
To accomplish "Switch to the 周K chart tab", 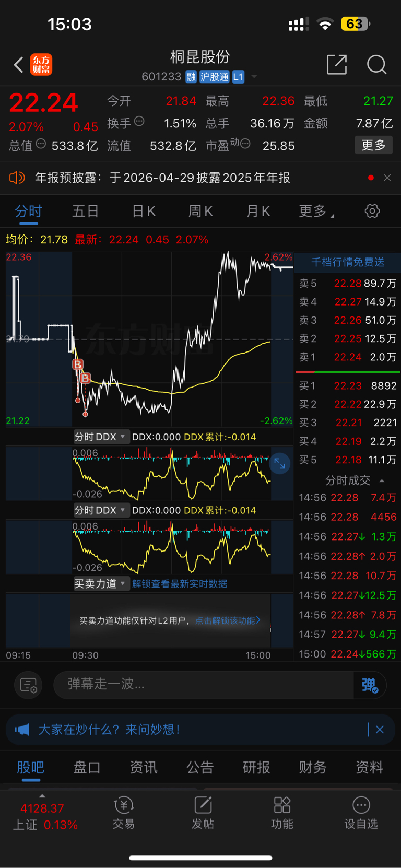I will point(200,211).
